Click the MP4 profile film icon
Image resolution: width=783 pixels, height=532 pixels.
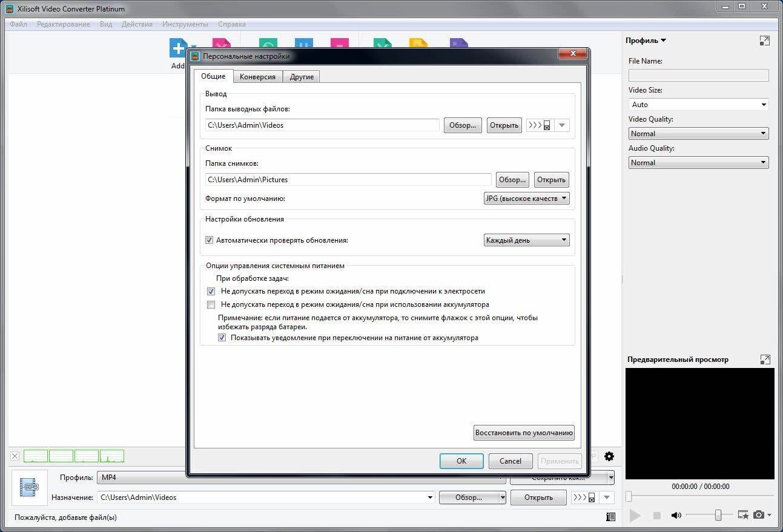29,487
